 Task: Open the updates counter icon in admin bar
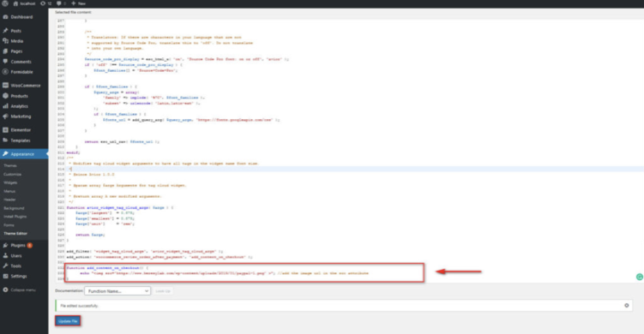(x=43, y=3)
